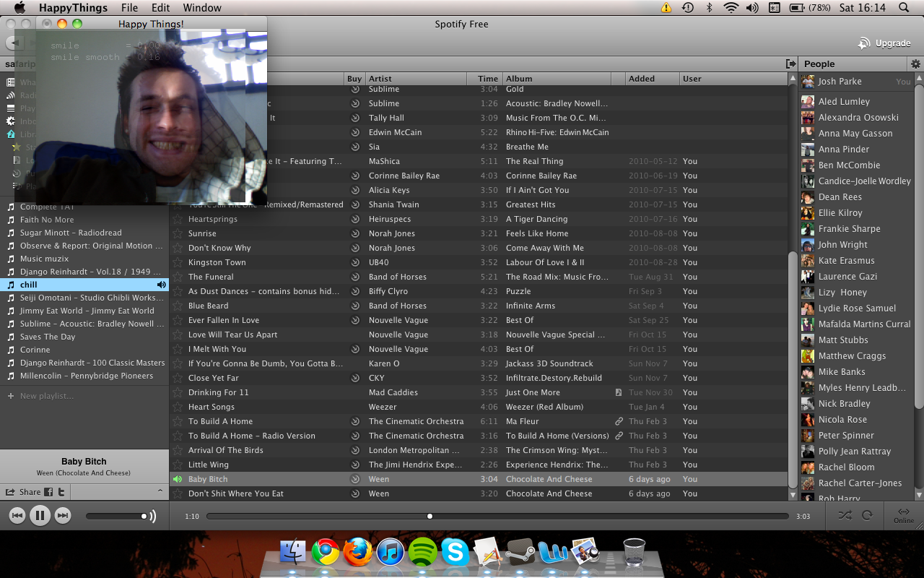The width and height of the screenshot is (924, 578).
Task: Hide the People sidebar with arrow icon
Action: pos(791,64)
